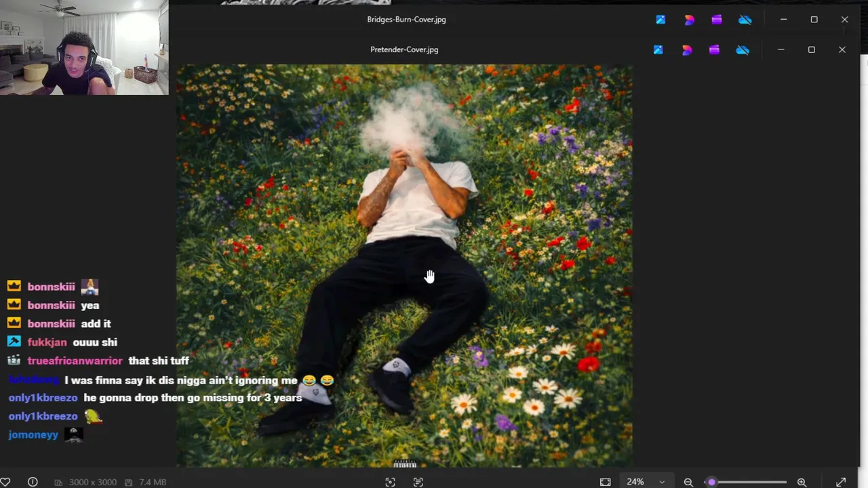Screen dimensions: 868x488
Task: Click OneDrive cloud icon in the Pretender-Cover window
Action: [x=743, y=49]
